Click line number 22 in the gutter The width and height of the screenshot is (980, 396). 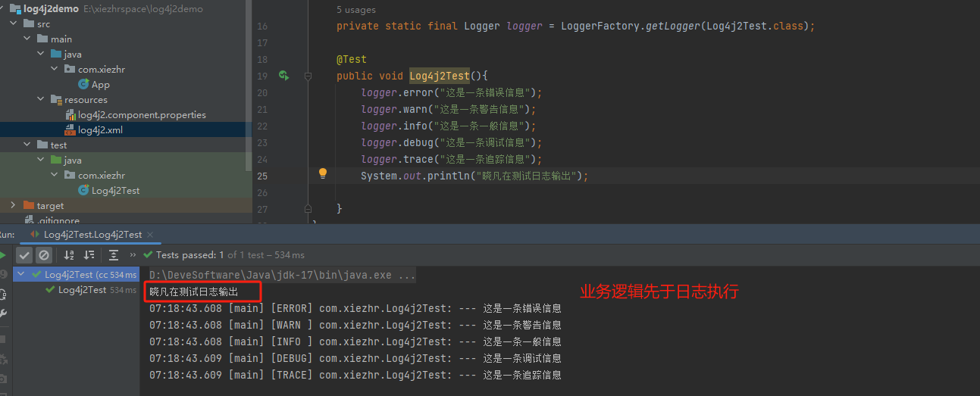[x=262, y=126]
